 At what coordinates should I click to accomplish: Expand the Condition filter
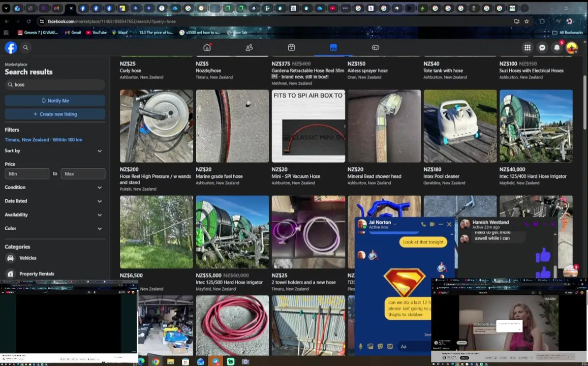54,187
